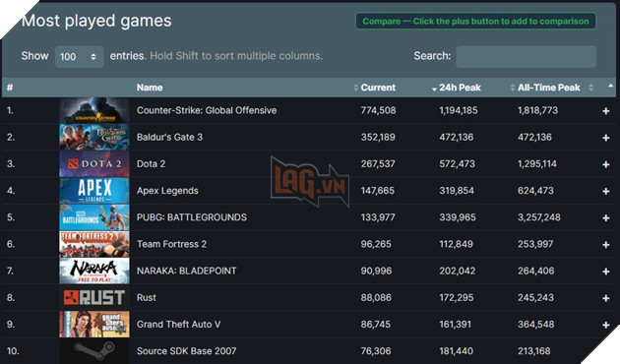Sort by rank number column header
Image resolution: width=620 pixels, height=364 pixels.
10,88
